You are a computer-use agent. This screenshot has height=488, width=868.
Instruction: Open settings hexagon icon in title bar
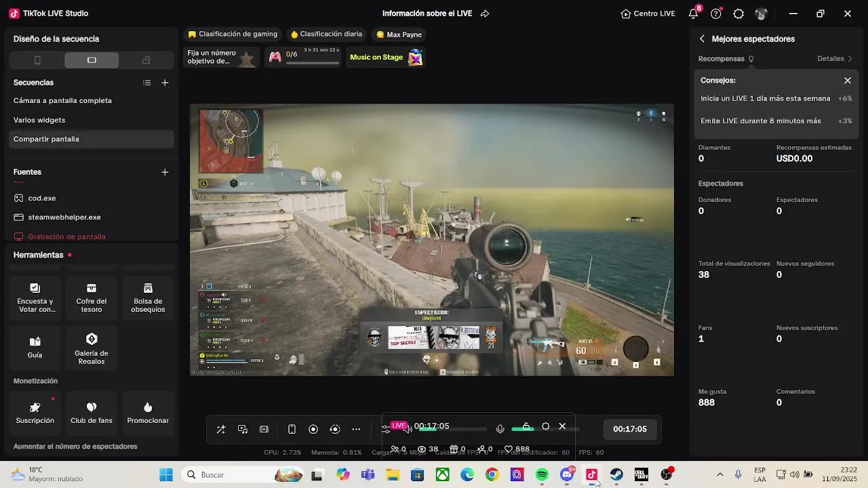tap(738, 14)
